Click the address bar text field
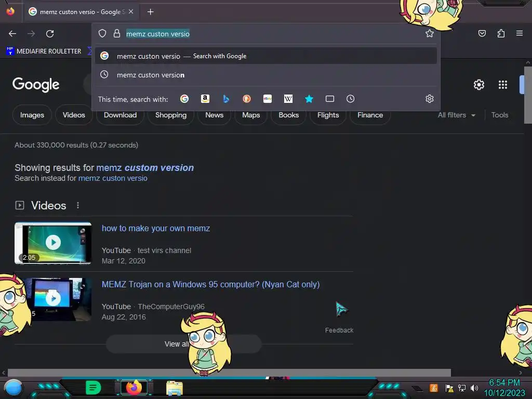 (x=265, y=34)
